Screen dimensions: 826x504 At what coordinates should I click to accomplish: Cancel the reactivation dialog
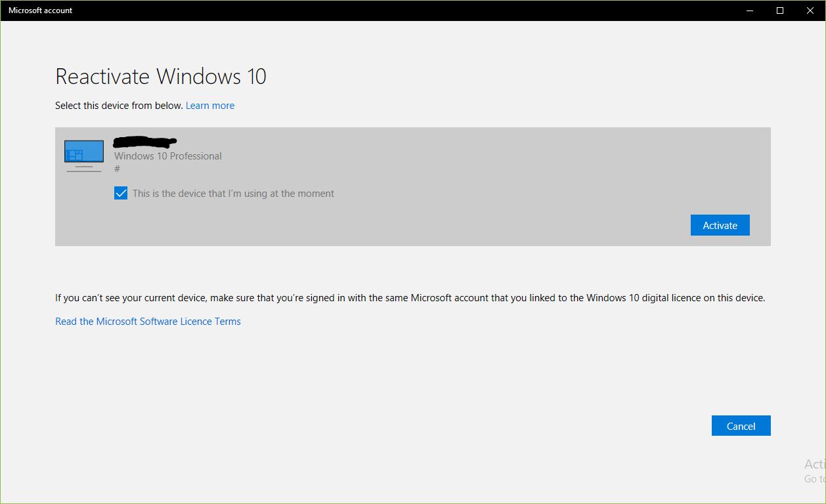(x=741, y=426)
